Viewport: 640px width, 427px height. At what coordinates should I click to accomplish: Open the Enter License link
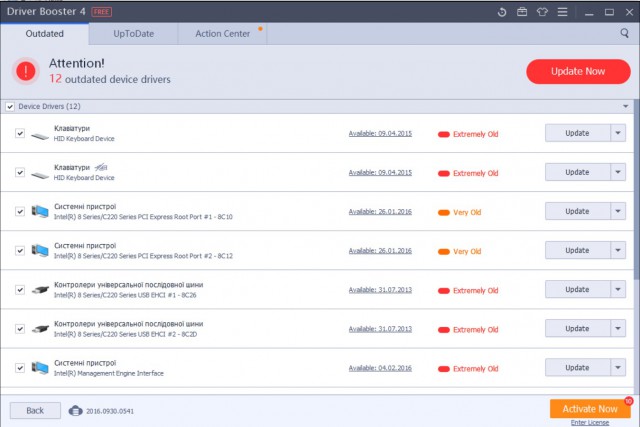click(x=590, y=423)
